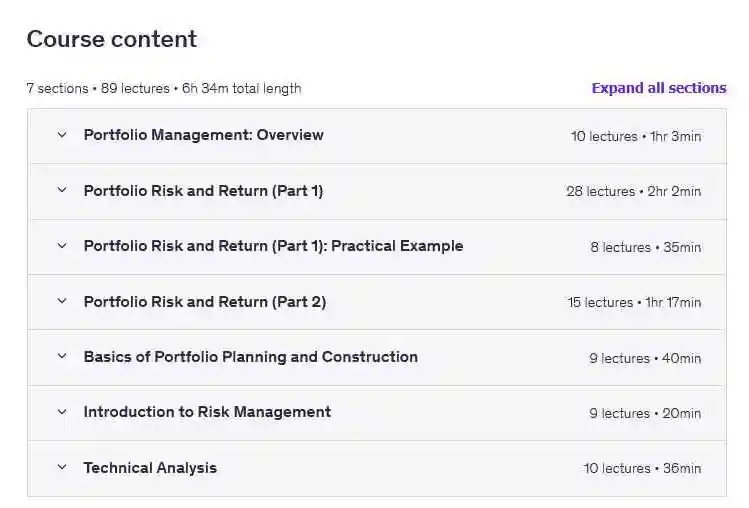Click the Course content heading
749x508 pixels.
pos(112,39)
